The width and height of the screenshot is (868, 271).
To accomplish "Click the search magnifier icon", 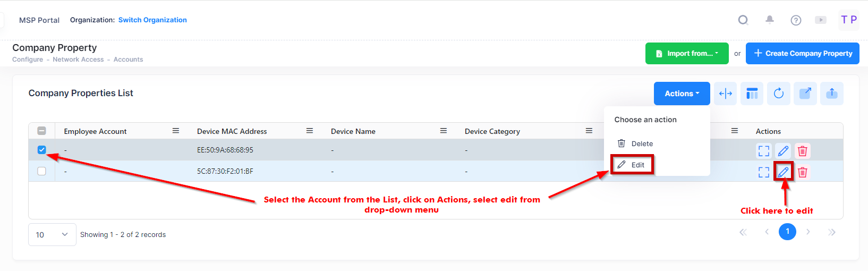I will 743,20.
